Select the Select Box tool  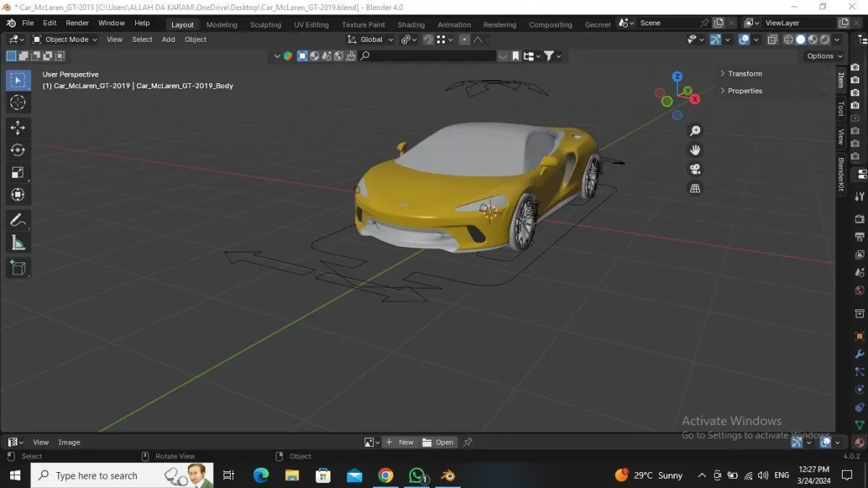tap(18, 80)
